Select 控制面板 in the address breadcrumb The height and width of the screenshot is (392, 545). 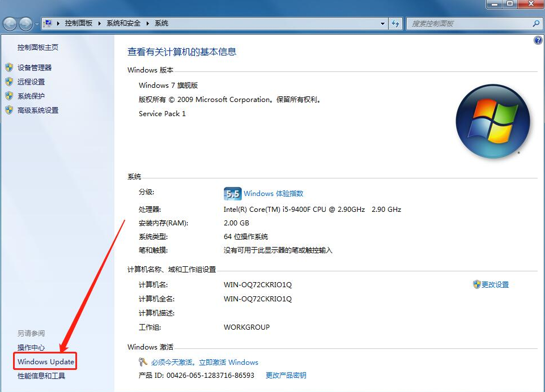click(79, 24)
